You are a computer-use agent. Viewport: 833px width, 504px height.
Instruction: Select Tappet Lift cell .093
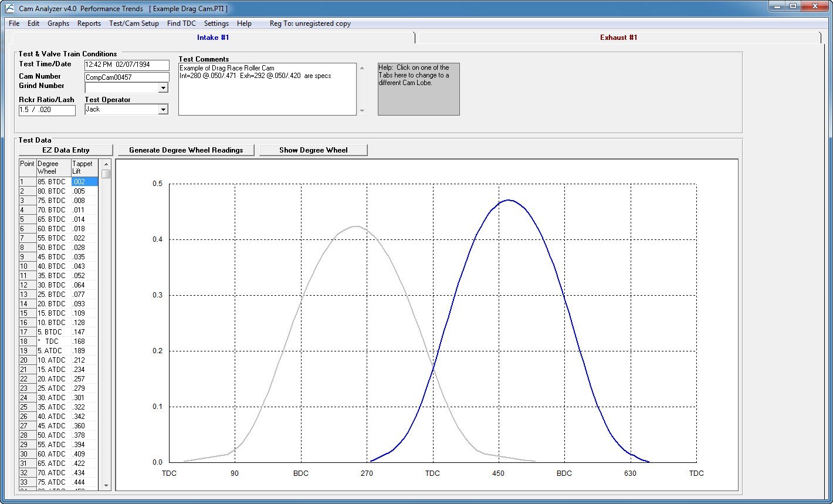pyautogui.click(x=84, y=304)
